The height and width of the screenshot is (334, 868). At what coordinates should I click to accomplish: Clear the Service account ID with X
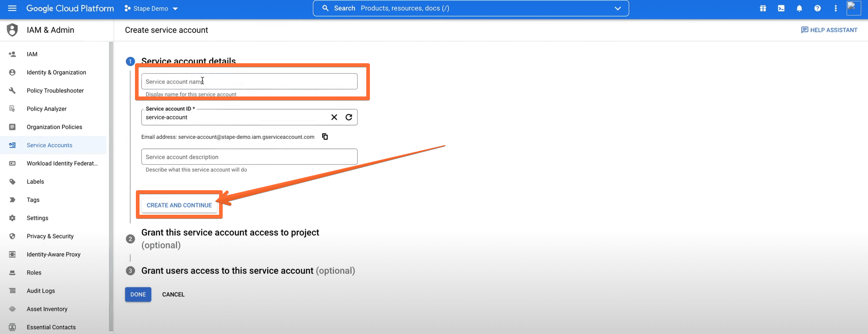[x=334, y=117]
